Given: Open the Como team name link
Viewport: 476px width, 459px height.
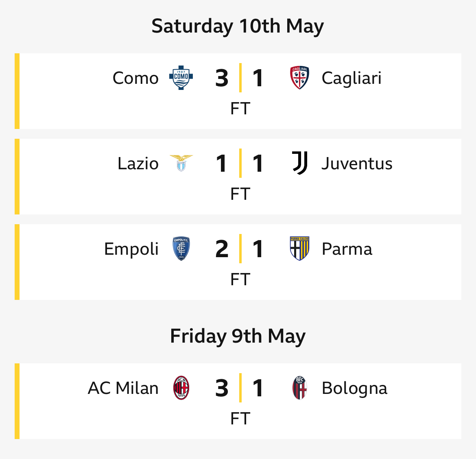Looking at the screenshot, I should (x=135, y=78).
